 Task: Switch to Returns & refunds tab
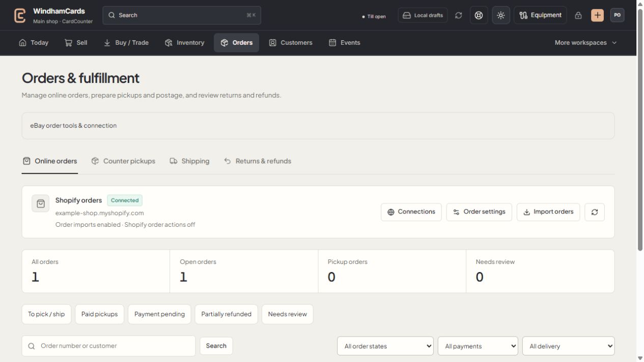258,161
